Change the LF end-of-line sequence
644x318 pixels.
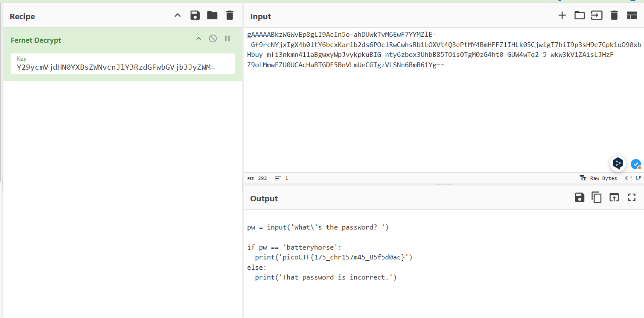633,178
